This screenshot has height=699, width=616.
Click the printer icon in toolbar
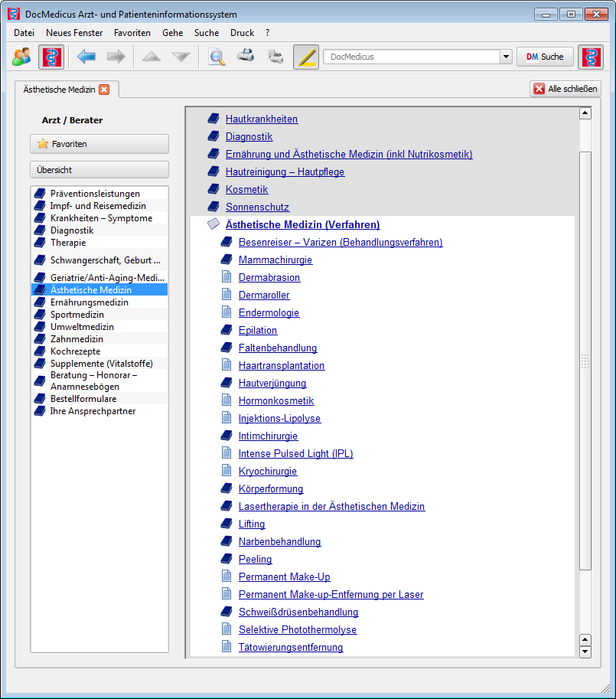(246, 56)
